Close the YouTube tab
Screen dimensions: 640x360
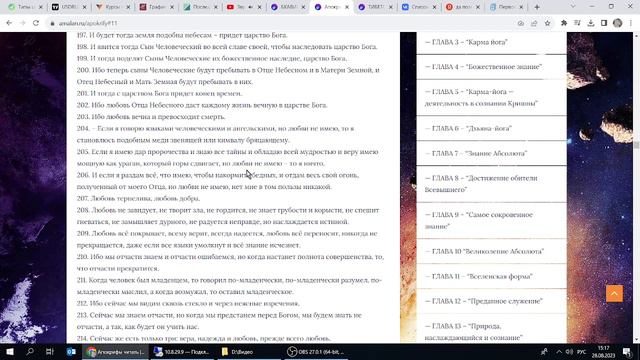click(x=259, y=7)
